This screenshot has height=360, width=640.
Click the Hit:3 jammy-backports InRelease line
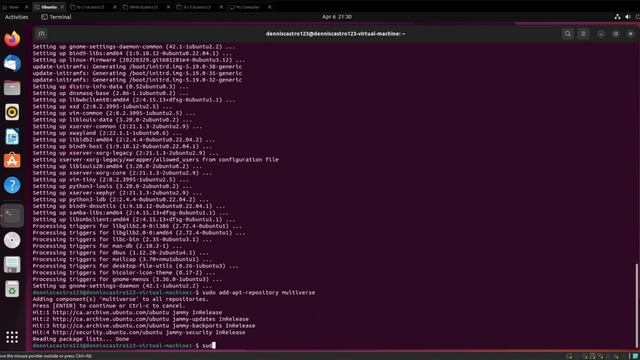[x=144, y=326]
